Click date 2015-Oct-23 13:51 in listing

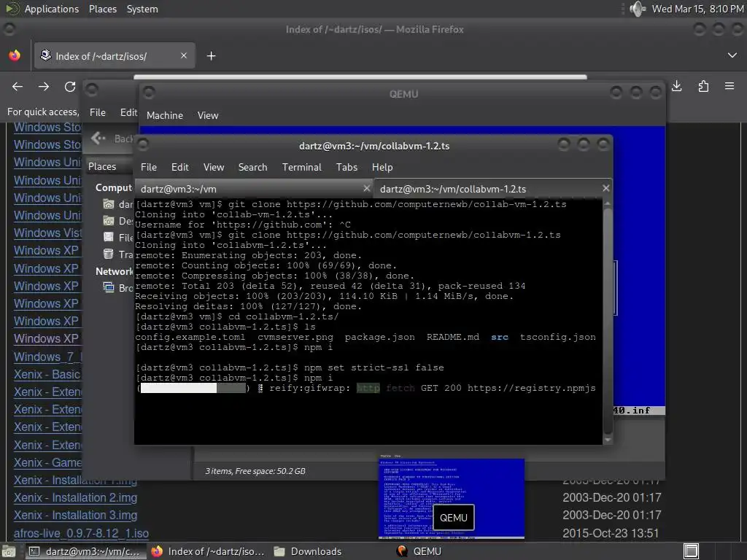[x=611, y=533]
